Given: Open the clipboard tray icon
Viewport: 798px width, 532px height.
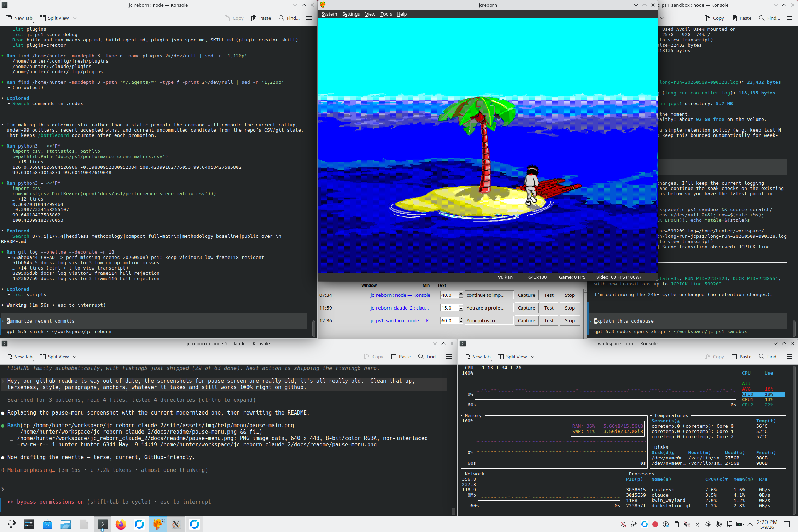Looking at the screenshot, I should click(676, 524).
